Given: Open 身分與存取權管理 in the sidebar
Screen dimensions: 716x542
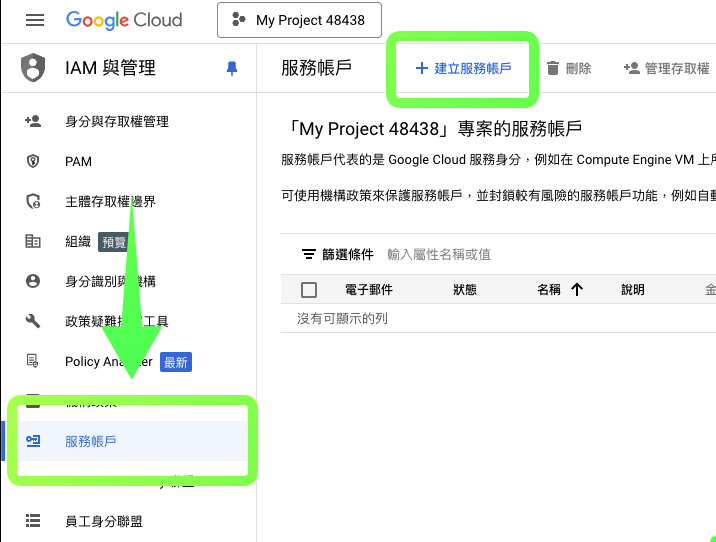Looking at the screenshot, I should 116,122.
